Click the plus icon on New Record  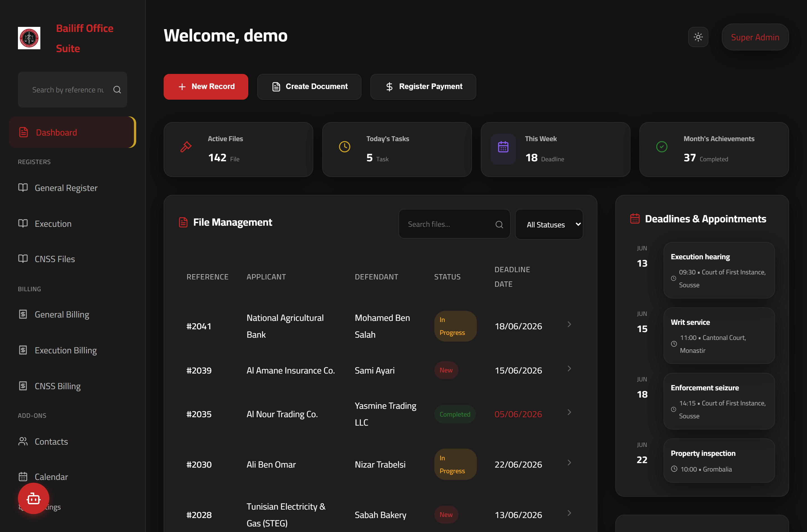tap(182, 87)
